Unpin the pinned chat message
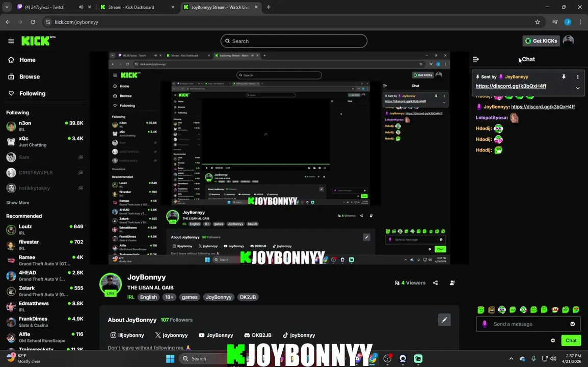588x367 pixels. [x=564, y=76]
